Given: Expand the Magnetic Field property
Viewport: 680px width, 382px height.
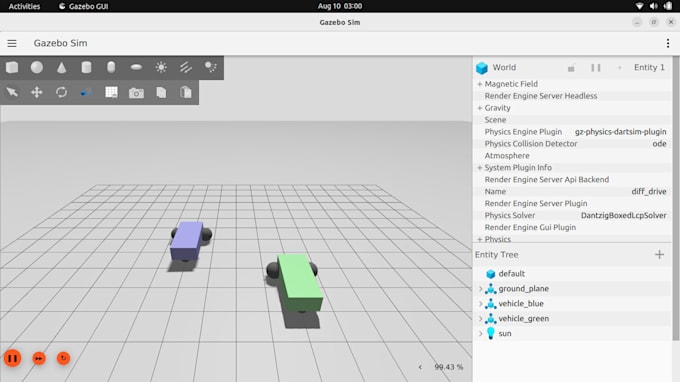Looking at the screenshot, I should coord(480,84).
